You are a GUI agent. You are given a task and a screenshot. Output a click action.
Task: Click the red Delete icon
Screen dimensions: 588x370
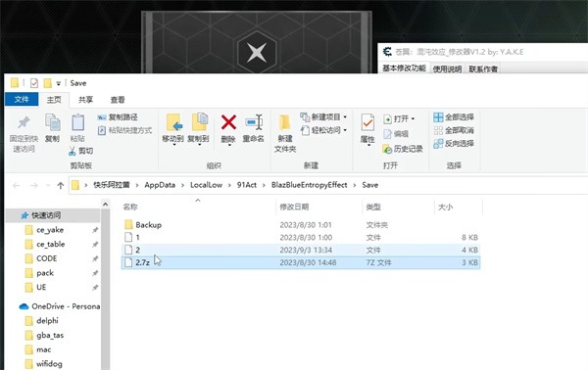(x=228, y=122)
